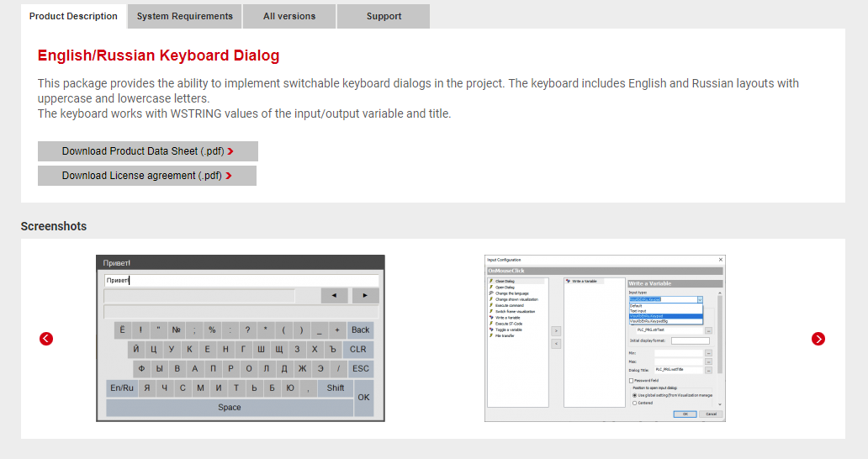The height and width of the screenshot is (459, 868).
Task: Switch to the System Requirements tab
Action: 185,17
